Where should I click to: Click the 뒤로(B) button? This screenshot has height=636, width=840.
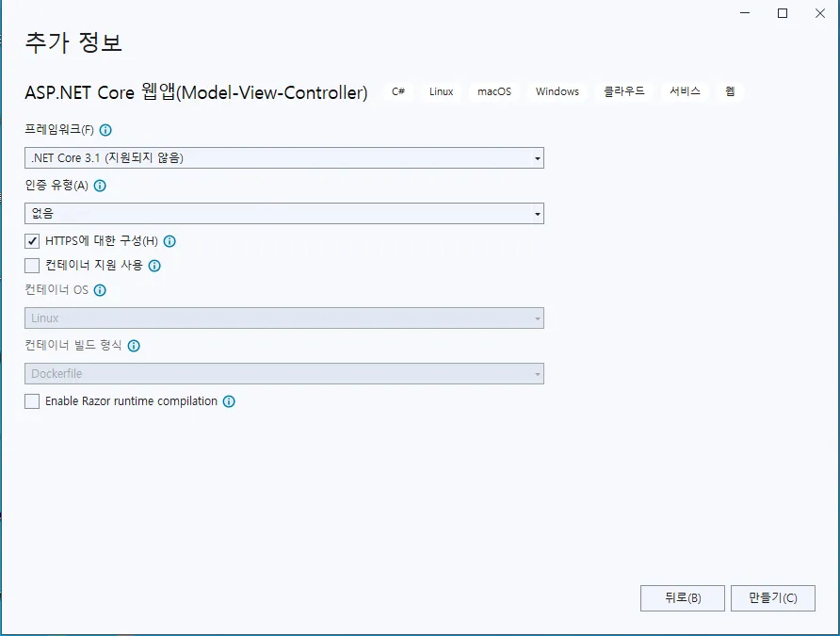point(683,598)
